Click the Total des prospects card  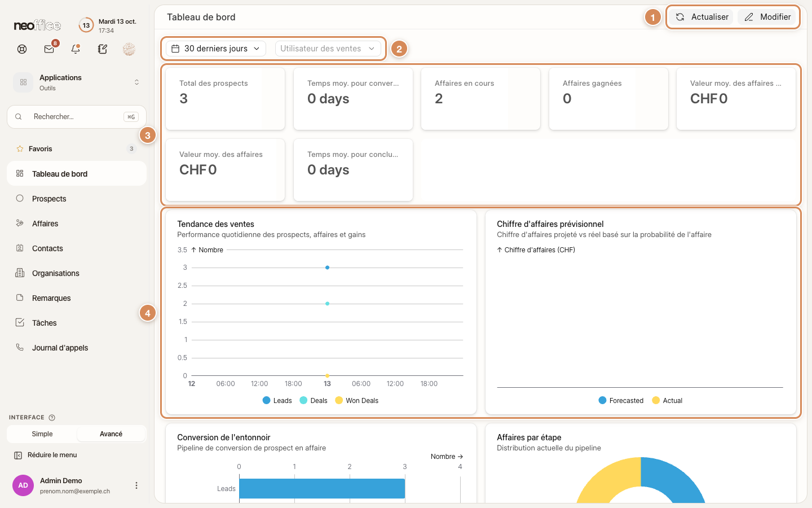pos(226,99)
